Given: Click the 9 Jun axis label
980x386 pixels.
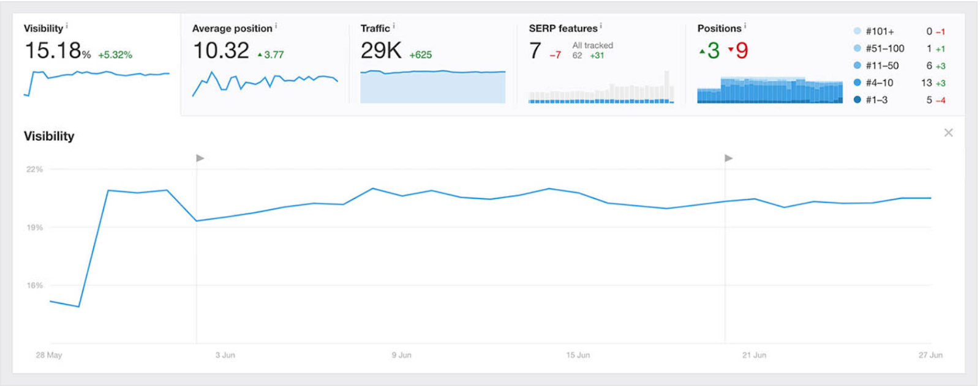Looking at the screenshot, I should (x=402, y=355).
